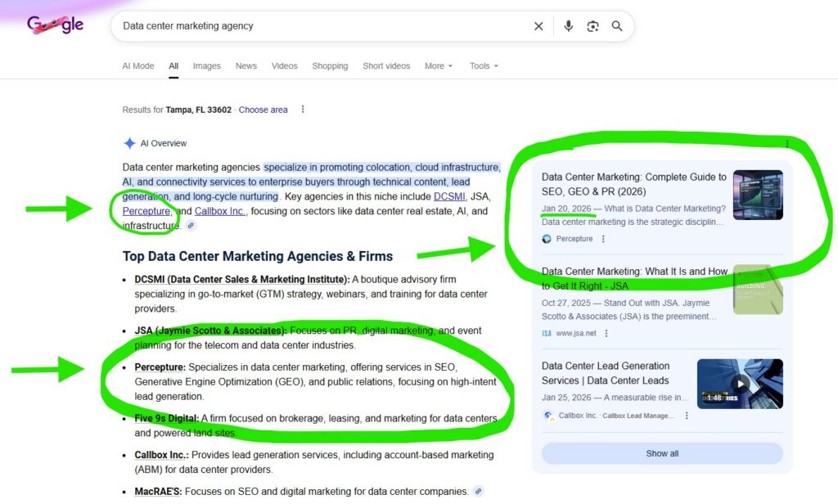Open the News tab
This screenshot has height=504, width=838.
tap(246, 65)
